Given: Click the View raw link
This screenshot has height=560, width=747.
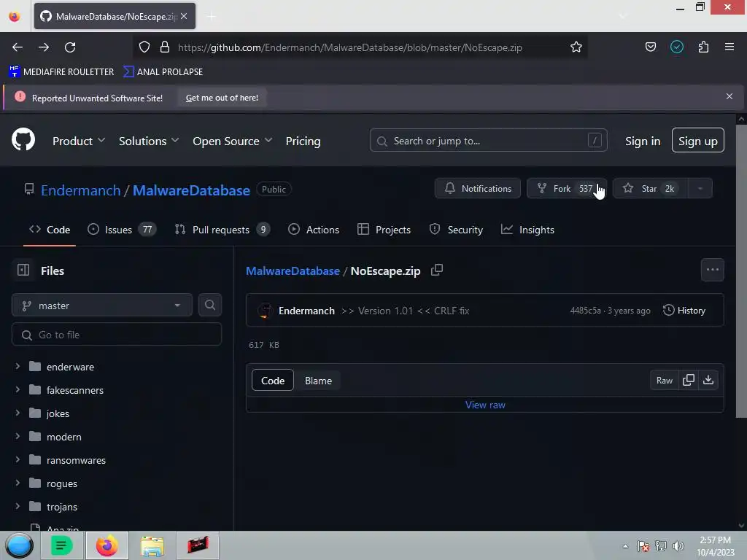Looking at the screenshot, I should point(485,405).
